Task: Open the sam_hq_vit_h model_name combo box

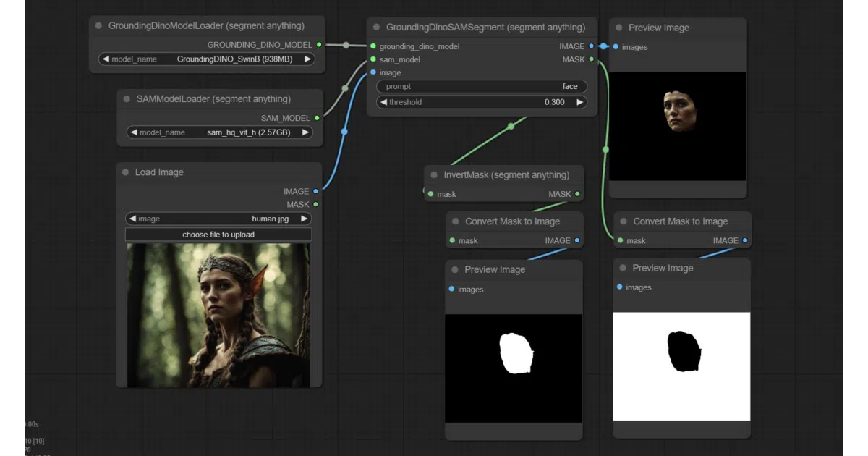Action: click(219, 132)
